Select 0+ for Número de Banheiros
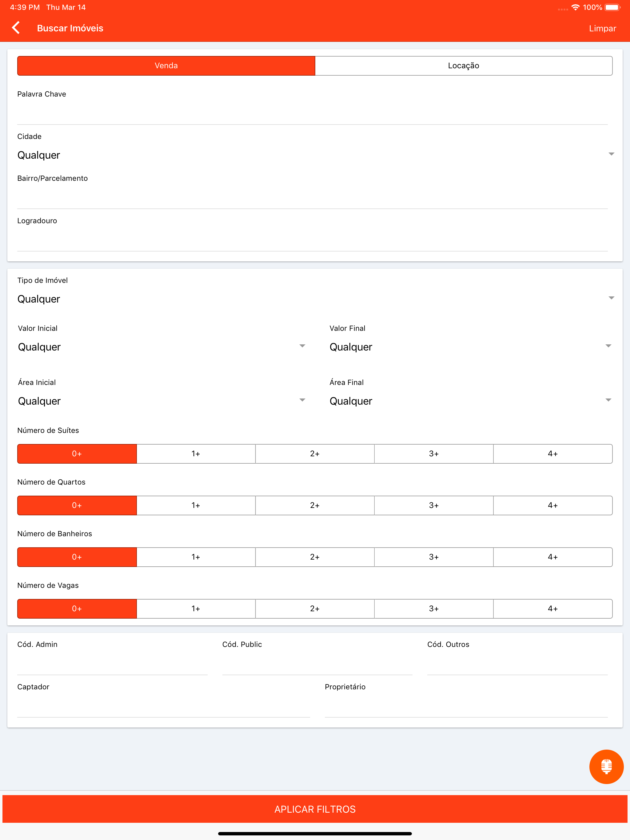The image size is (630, 840). point(77,557)
